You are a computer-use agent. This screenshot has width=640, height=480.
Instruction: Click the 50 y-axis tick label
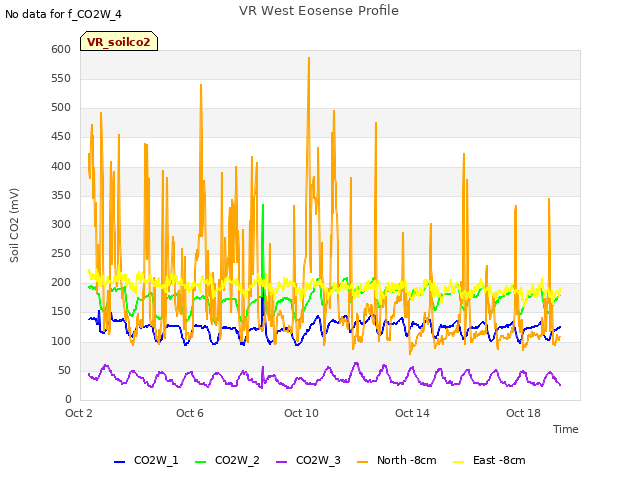click(64, 370)
